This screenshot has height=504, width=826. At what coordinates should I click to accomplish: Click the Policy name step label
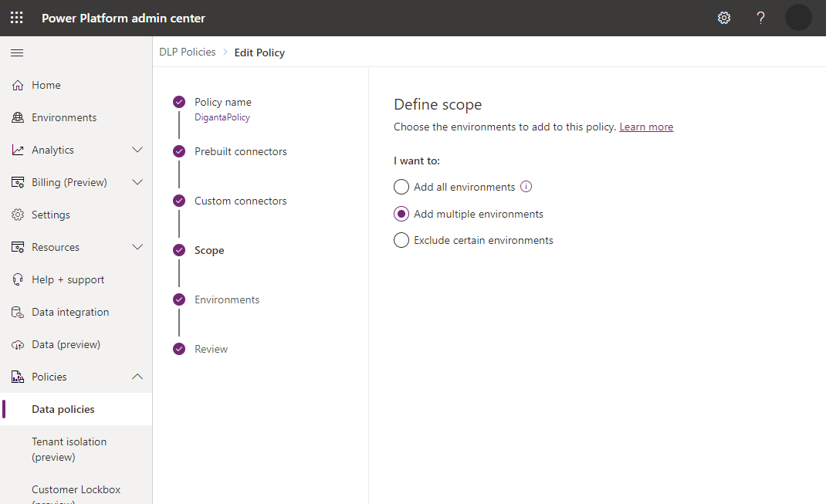coord(223,102)
